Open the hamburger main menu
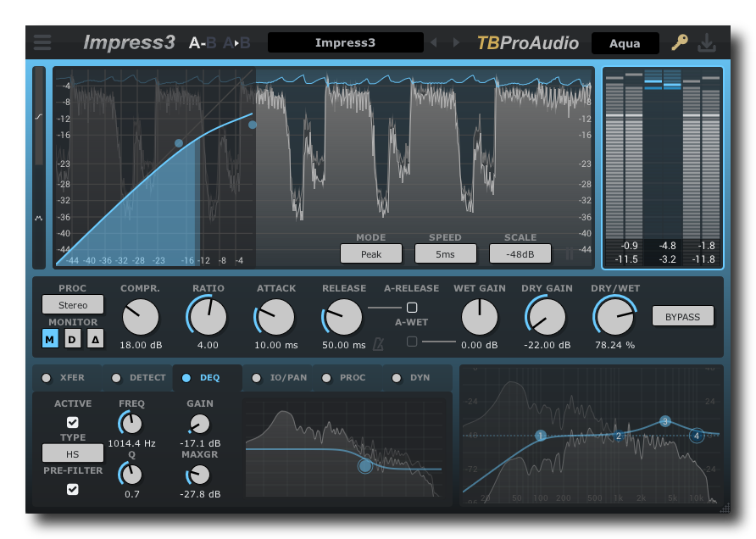The height and width of the screenshot is (539, 756). (42, 42)
